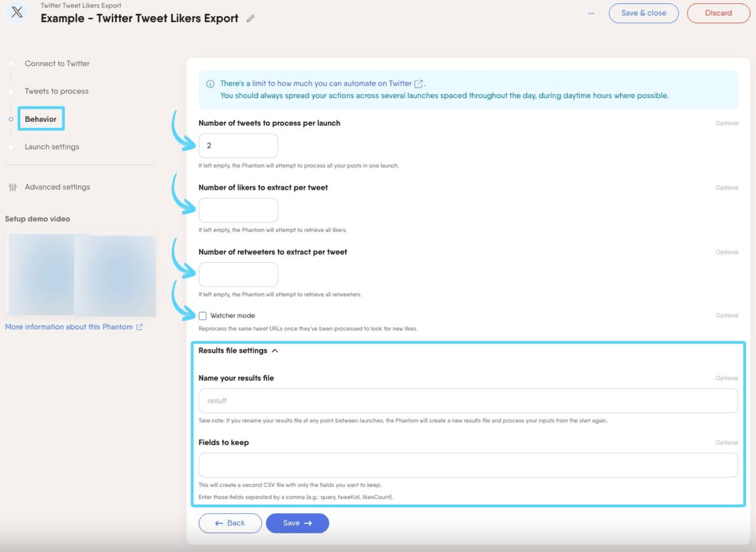
Task: Click the pencil icon to rename the Phantom
Action: tap(250, 19)
